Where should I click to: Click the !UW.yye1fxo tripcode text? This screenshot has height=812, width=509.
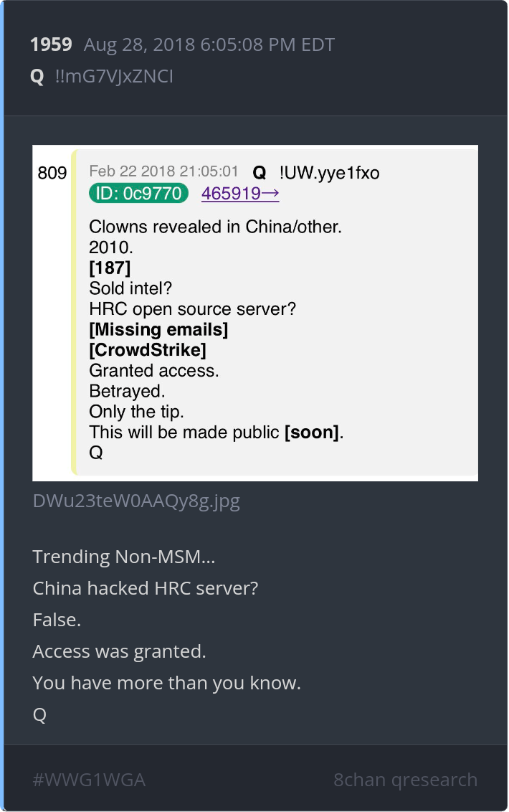(x=329, y=172)
